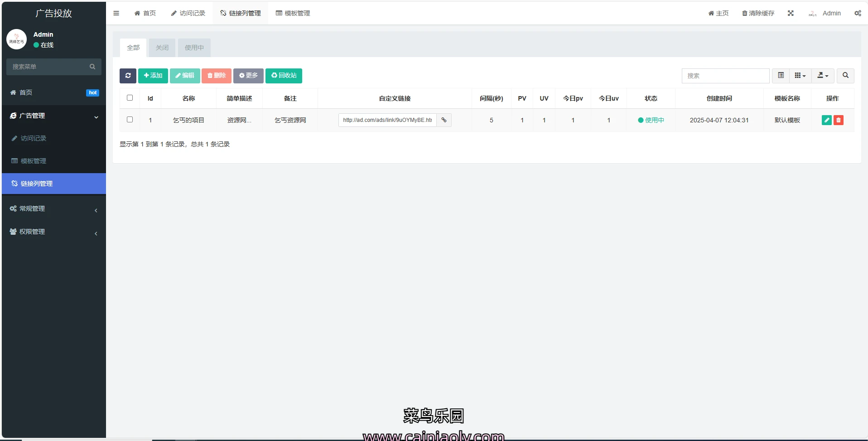Open the export dropdown button
The image size is (868, 441).
pyautogui.click(x=823, y=76)
